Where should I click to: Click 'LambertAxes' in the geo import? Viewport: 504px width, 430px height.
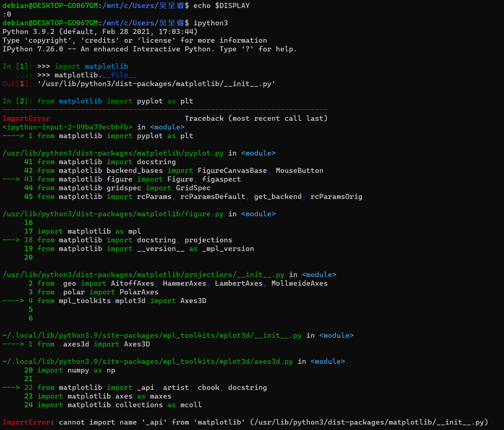tap(239, 283)
